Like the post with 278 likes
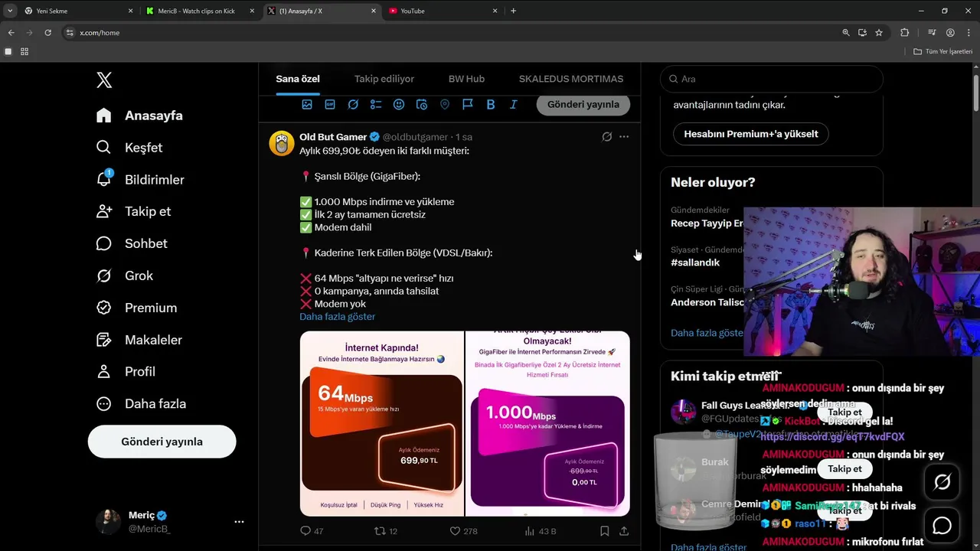Screen dimensions: 980x551 coord(463,531)
